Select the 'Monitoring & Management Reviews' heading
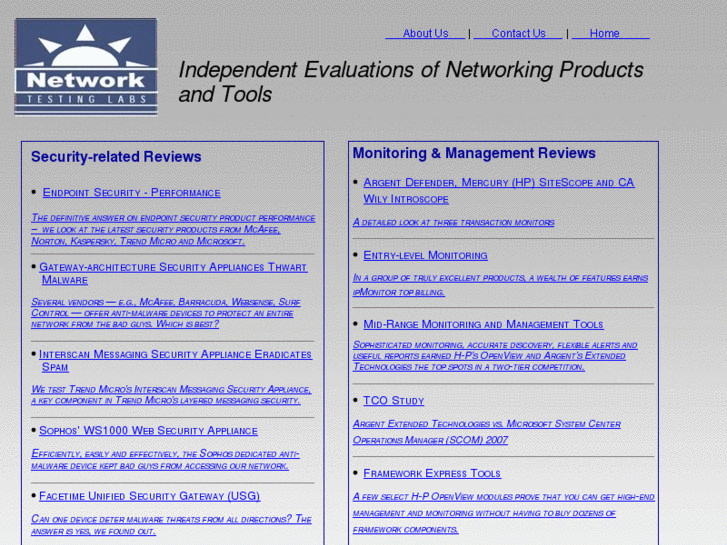 point(474,153)
